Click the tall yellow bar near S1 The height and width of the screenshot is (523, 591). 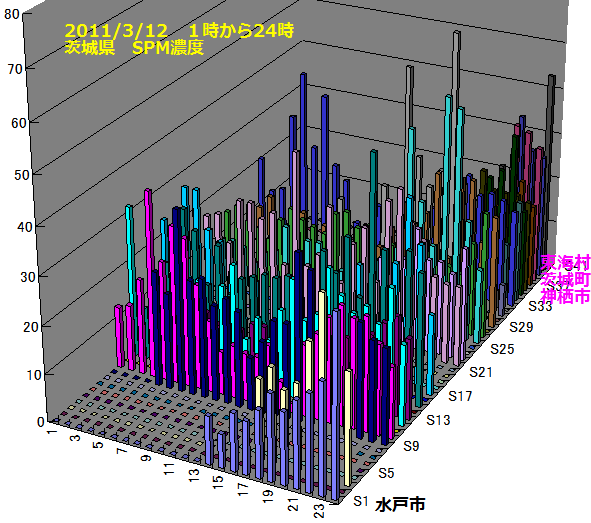pos(348,428)
